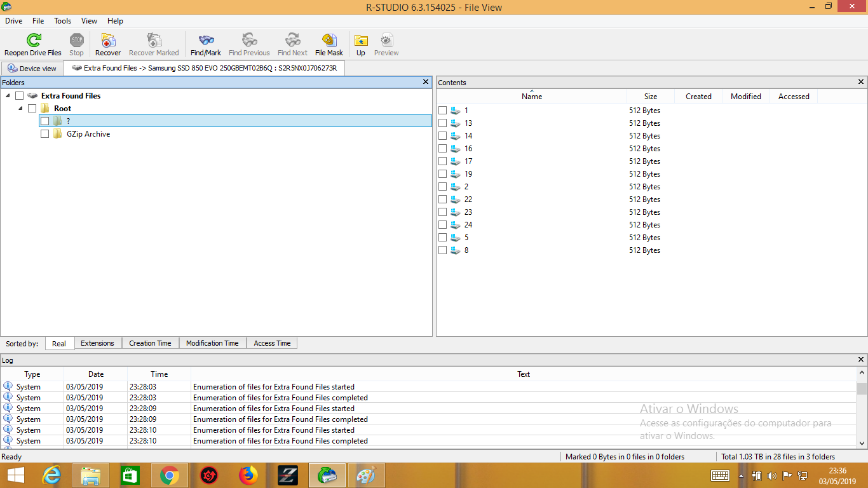Click the Extra Found Files drive icon
The width and height of the screenshot is (868, 488).
pos(32,96)
